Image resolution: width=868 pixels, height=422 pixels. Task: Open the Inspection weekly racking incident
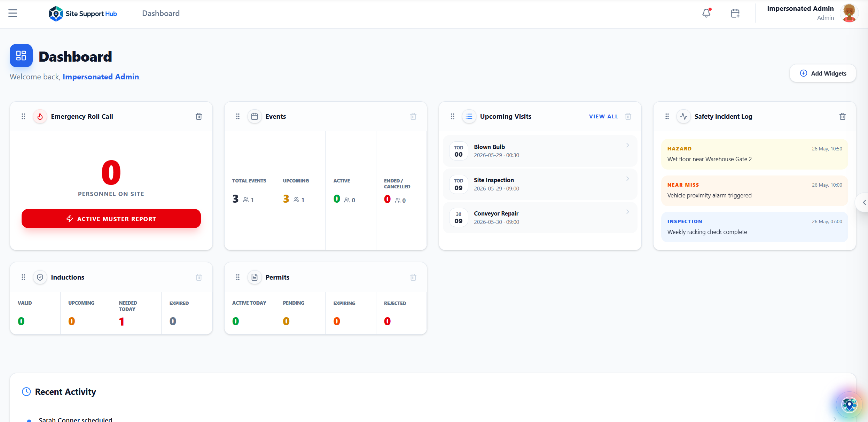(x=754, y=227)
